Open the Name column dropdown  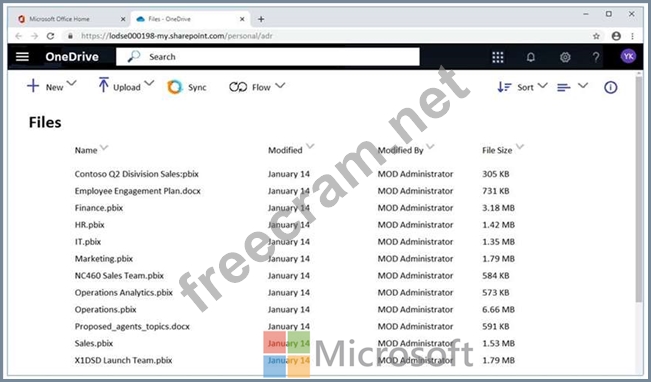point(104,147)
